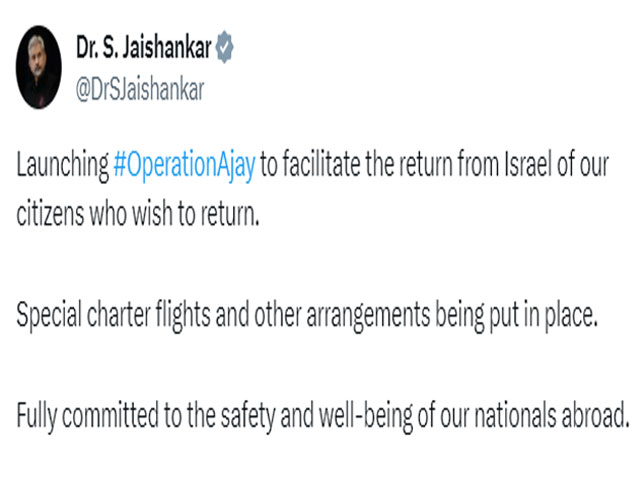
Task: Click the word Launching in the tweet
Action: tap(63, 165)
